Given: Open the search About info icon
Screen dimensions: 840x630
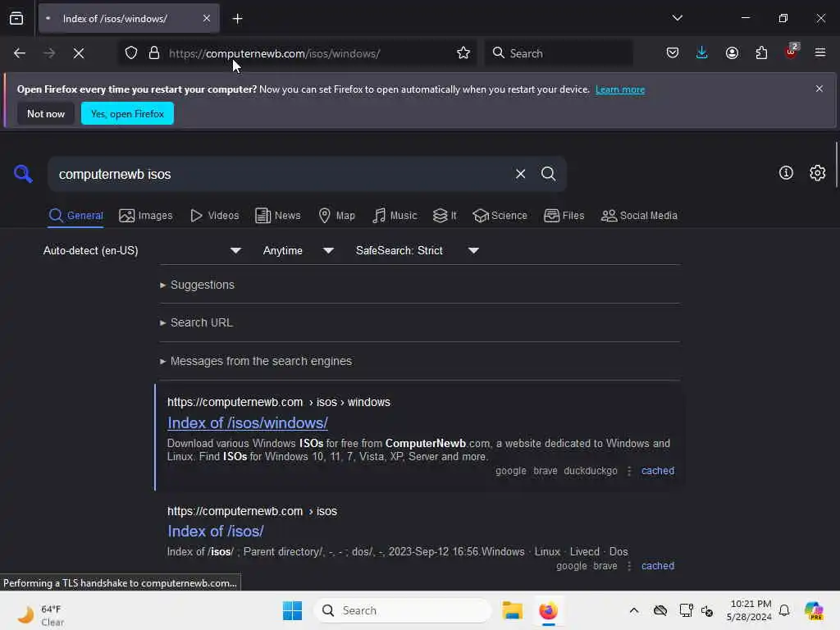Looking at the screenshot, I should click(786, 172).
